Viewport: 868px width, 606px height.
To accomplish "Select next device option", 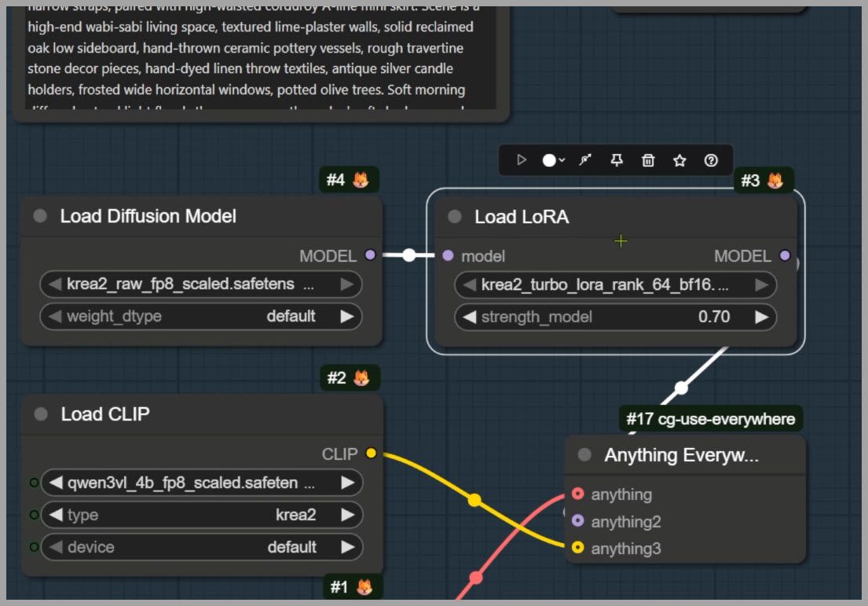I will [348, 547].
